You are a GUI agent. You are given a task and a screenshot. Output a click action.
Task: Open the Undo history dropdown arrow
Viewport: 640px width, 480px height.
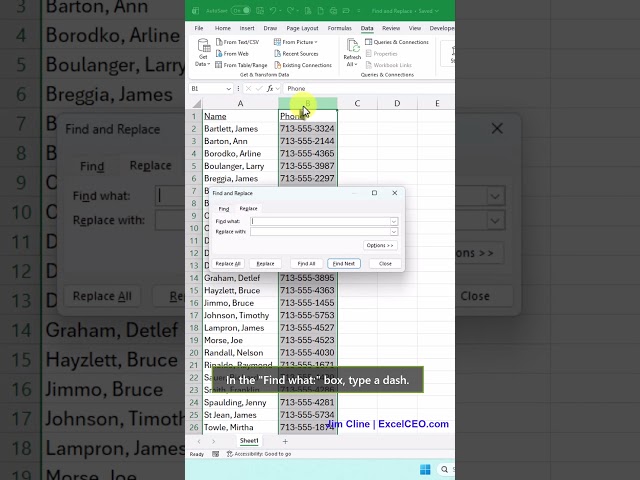point(280,11)
